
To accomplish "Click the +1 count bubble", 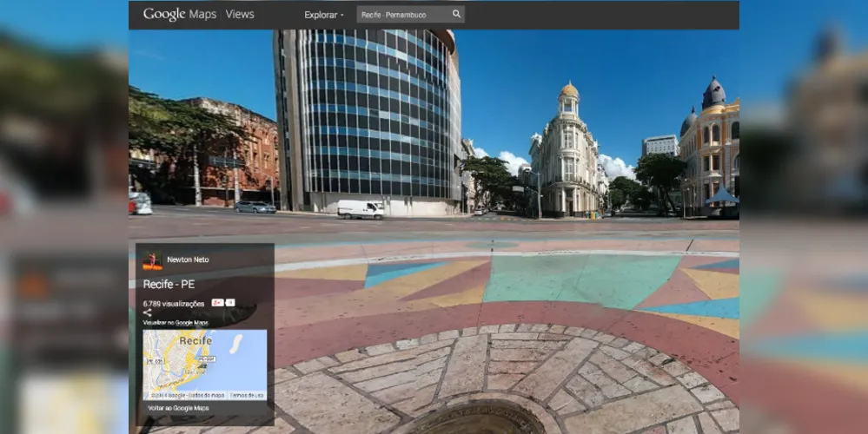I will tap(230, 302).
